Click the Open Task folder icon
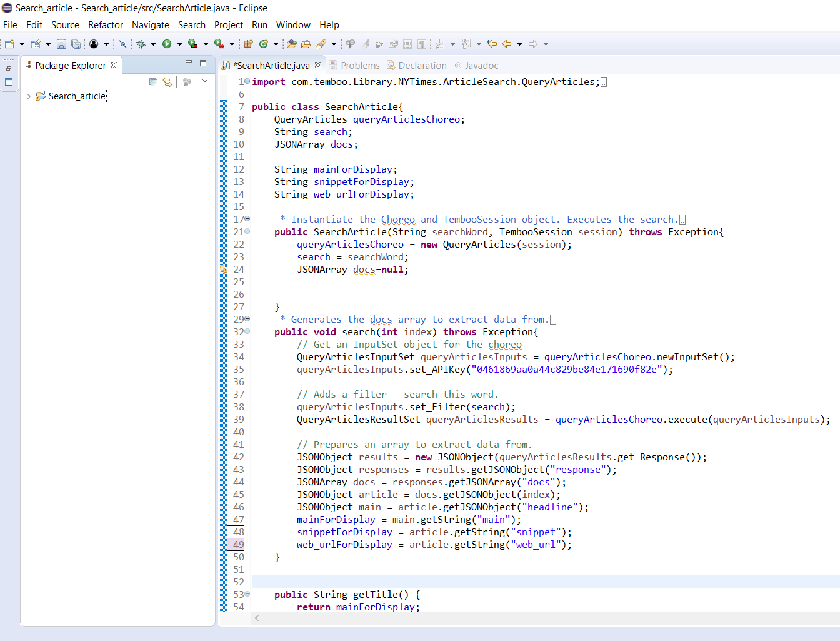840x641 pixels. pos(306,44)
